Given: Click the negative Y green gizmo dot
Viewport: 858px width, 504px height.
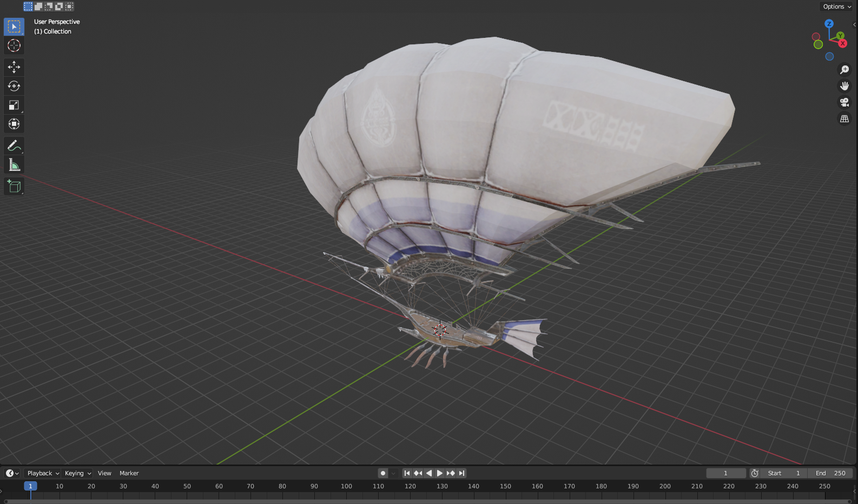Looking at the screenshot, I should [818, 44].
